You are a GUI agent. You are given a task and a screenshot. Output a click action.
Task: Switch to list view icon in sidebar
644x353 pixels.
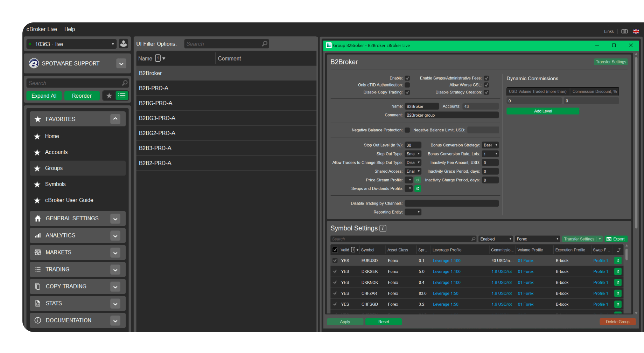(122, 96)
